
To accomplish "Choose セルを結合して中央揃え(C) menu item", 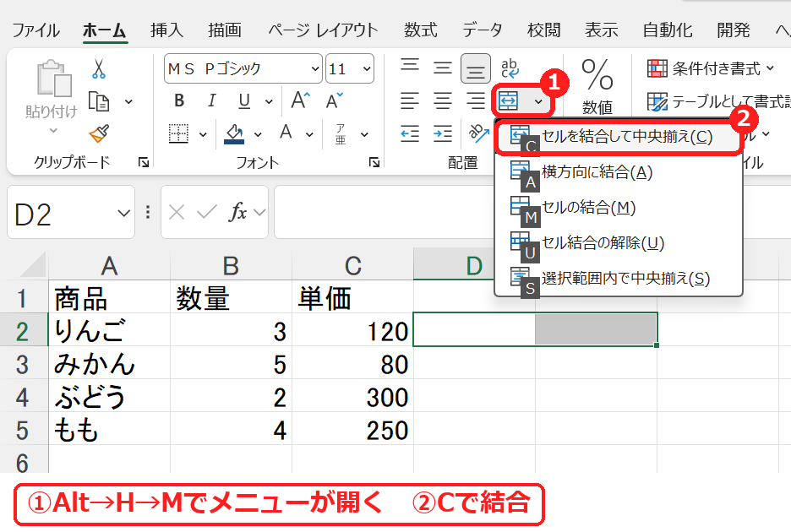I will (x=619, y=137).
